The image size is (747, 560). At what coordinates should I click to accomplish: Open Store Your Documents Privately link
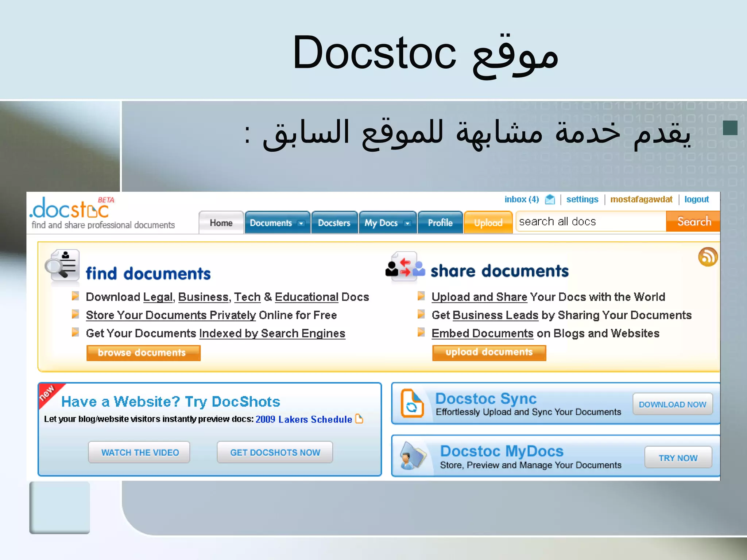[x=171, y=315]
